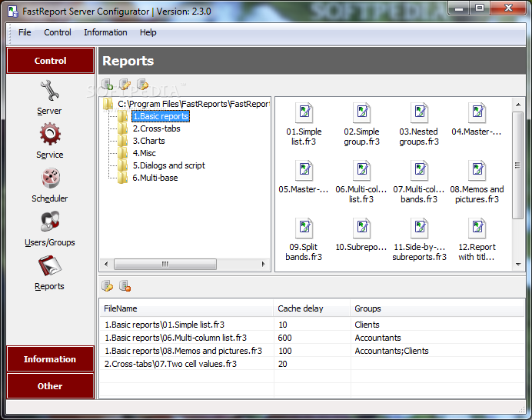Screen dimensions: 532x420
Task: Click the Clients groups cell
Action: [367, 325]
